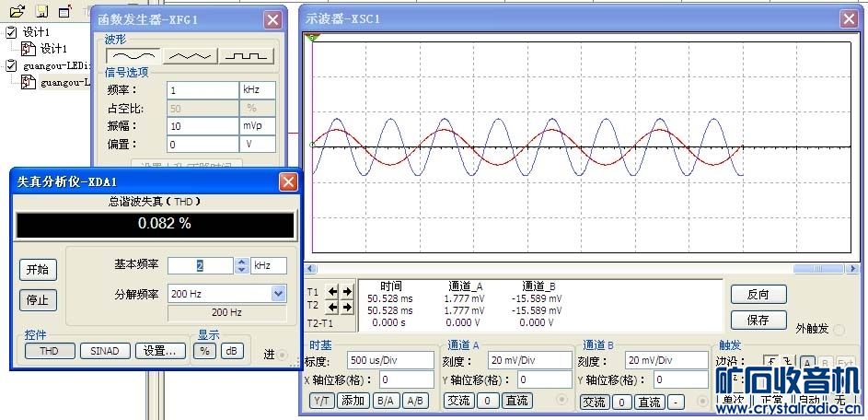Image resolution: width=868 pixels, height=420 pixels.
Task: Click the save disk icon in toolbar
Action: (x=41, y=12)
